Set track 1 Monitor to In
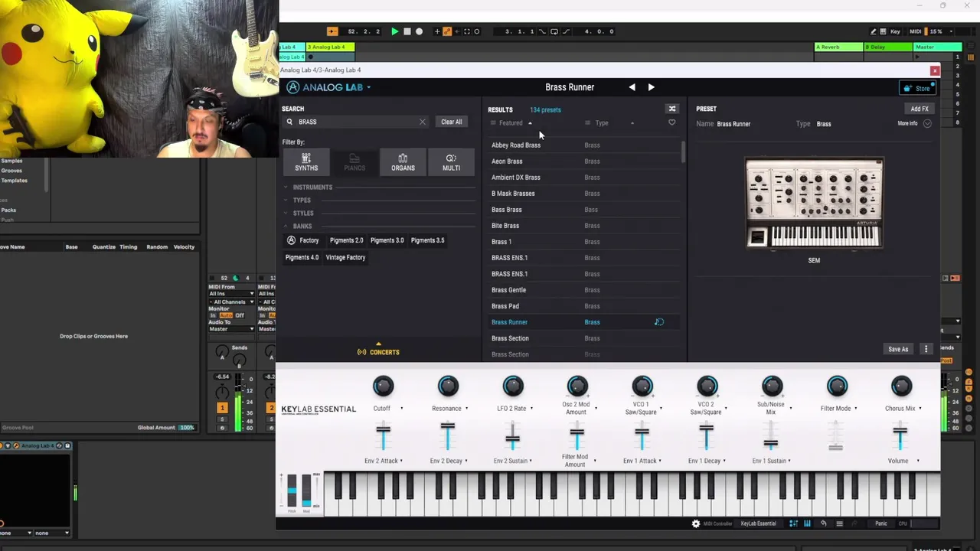 coord(214,315)
